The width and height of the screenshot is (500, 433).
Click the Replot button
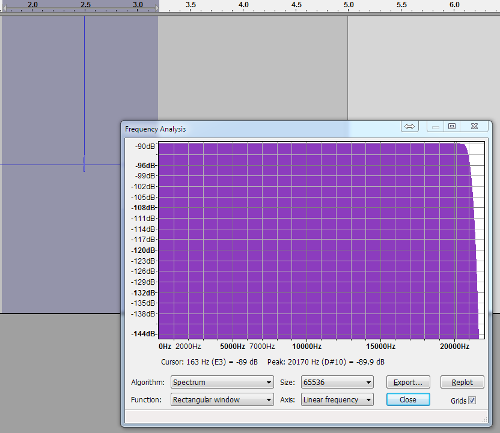(462, 382)
